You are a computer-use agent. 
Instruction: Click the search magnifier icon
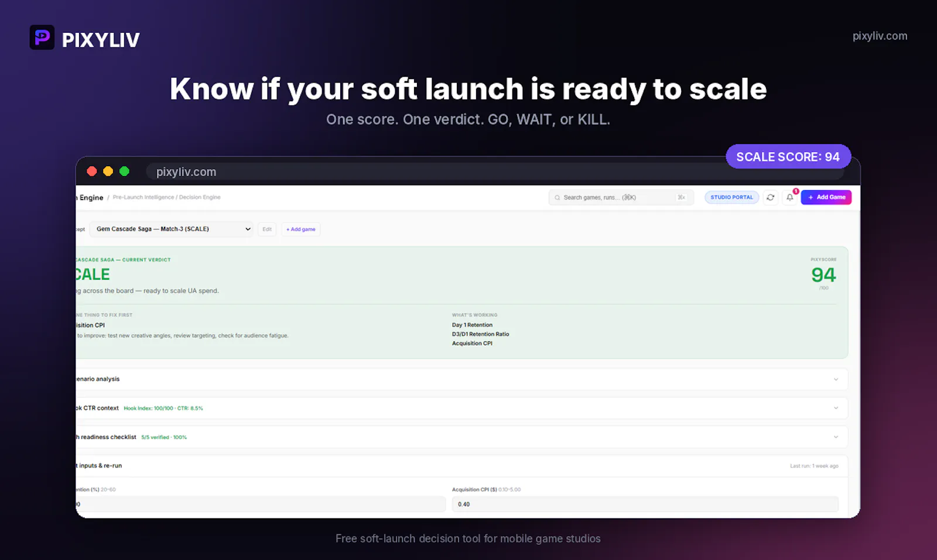(558, 198)
